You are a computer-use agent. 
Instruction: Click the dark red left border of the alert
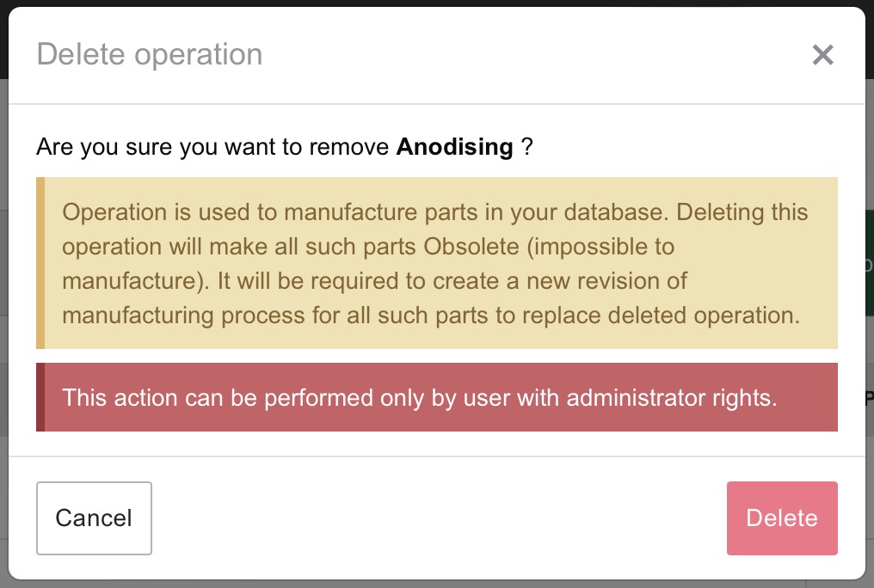[40, 397]
